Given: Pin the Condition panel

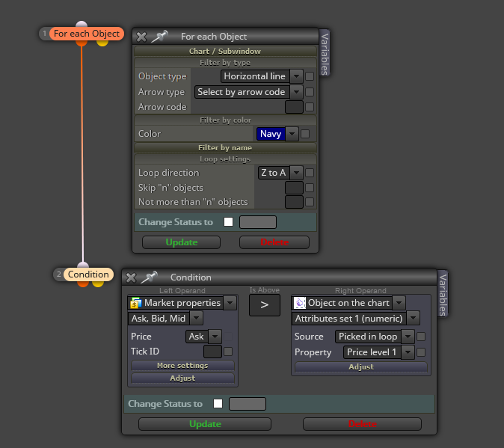Looking at the screenshot, I should pyautogui.click(x=149, y=277).
